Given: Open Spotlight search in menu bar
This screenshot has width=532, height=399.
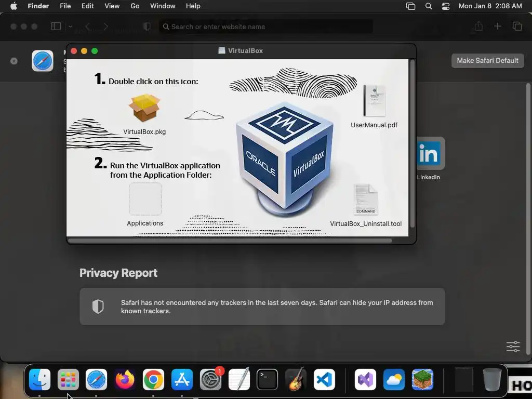Looking at the screenshot, I should (x=429, y=6).
